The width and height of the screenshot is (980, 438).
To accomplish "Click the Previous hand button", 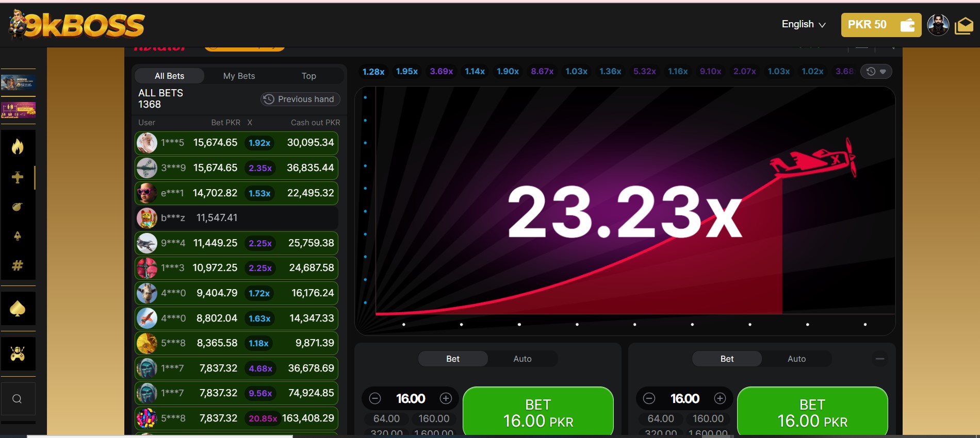I will coord(300,99).
